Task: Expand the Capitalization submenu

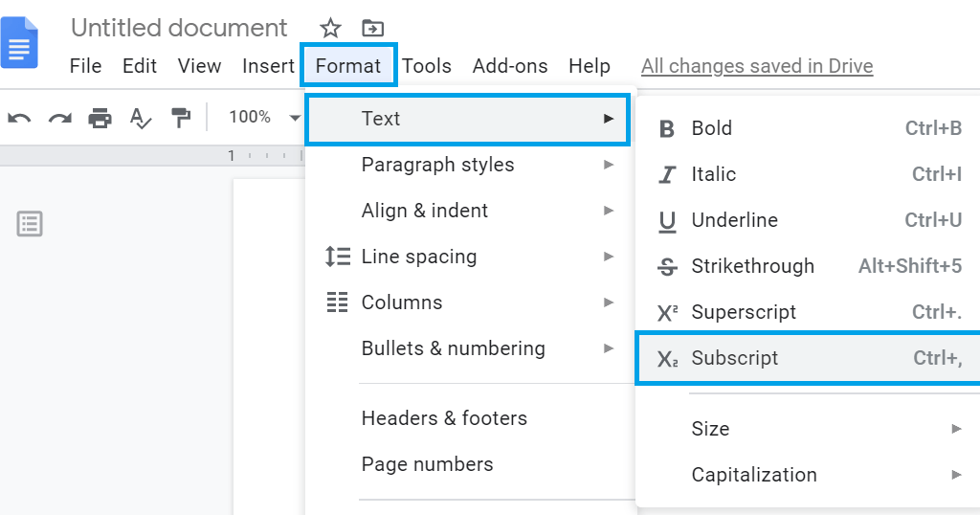Action: (808, 475)
